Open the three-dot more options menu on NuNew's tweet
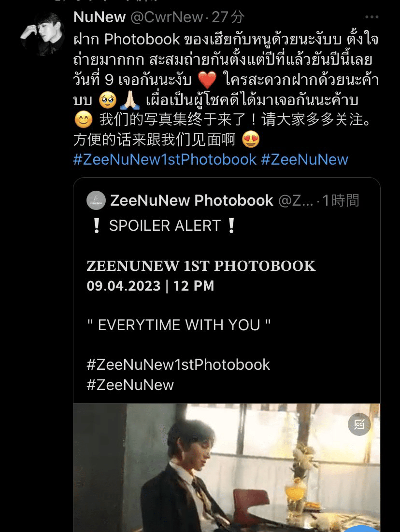400x532 pixels. pos(371,17)
